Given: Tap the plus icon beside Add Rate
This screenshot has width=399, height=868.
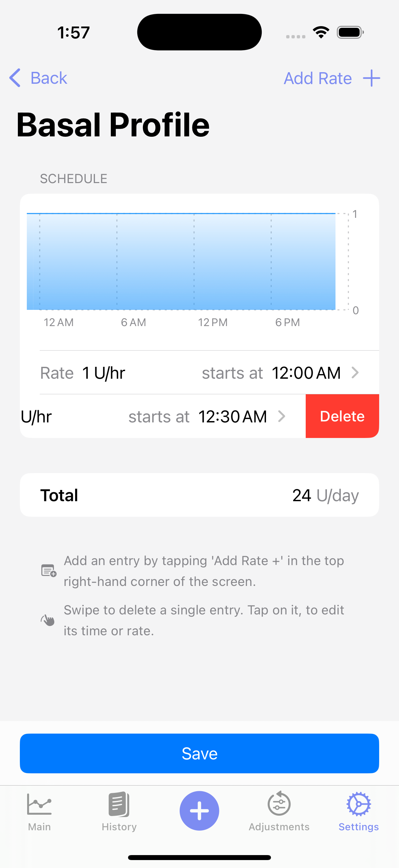Looking at the screenshot, I should point(372,78).
